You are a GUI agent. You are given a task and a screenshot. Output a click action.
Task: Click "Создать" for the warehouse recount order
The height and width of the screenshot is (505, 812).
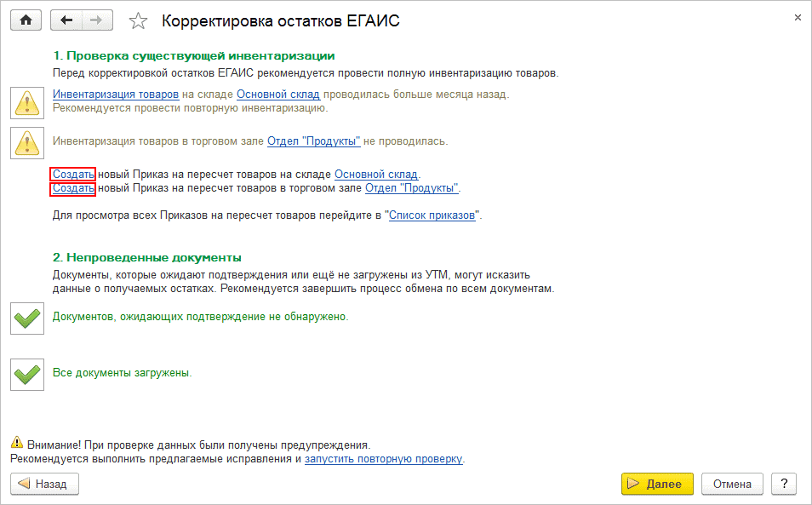tap(73, 174)
